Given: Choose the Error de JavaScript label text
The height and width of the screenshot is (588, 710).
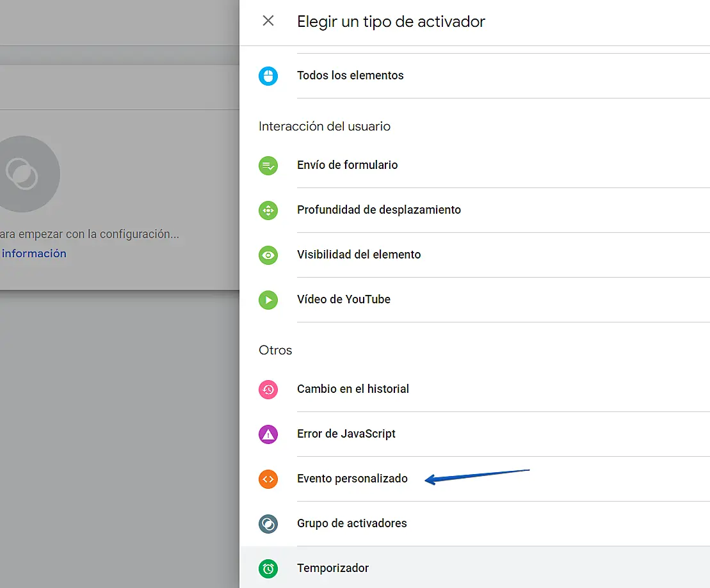Looking at the screenshot, I should (346, 434).
